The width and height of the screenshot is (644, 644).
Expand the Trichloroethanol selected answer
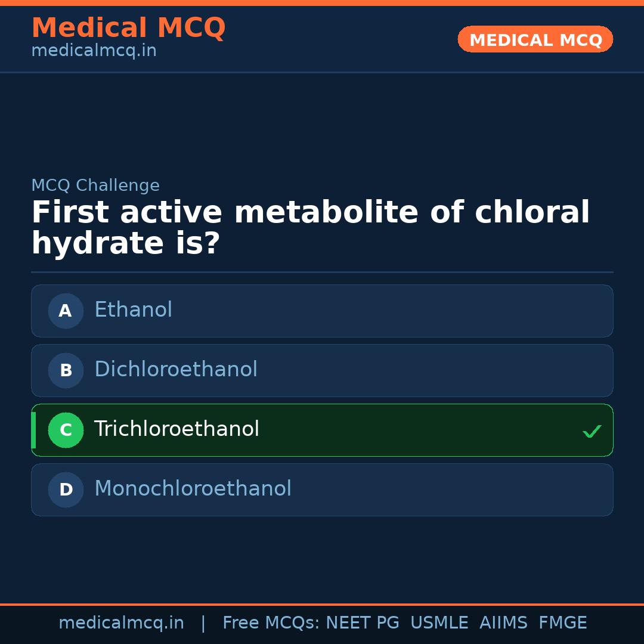(322, 430)
